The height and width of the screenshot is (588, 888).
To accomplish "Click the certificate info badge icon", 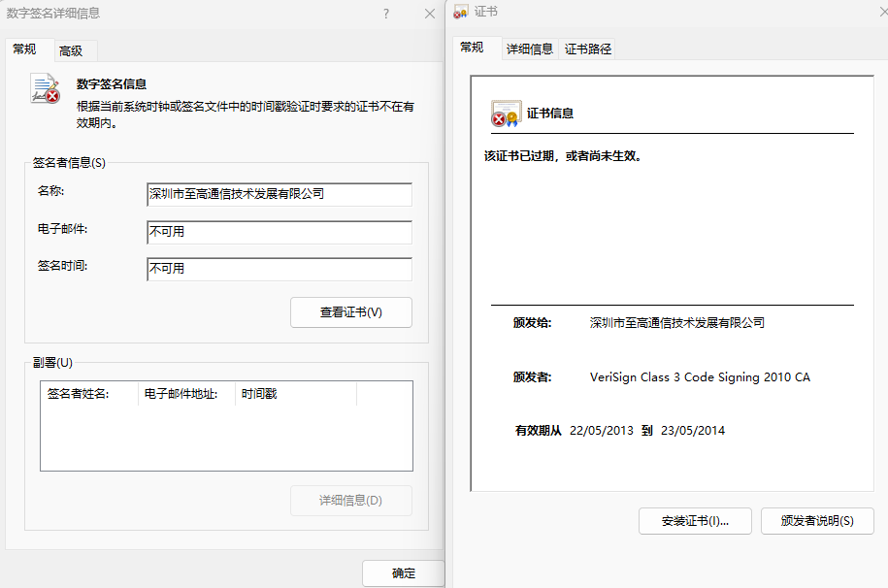I will click(x=506, y=114).
